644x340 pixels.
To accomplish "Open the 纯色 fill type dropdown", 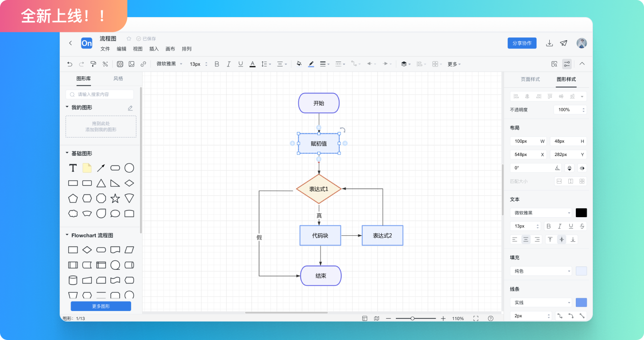I will [541, 271].
